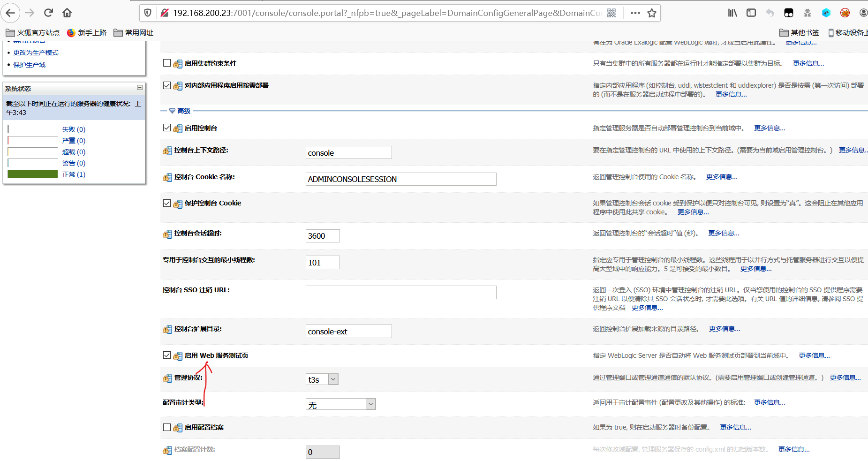Screen dimensions: 868x461
Task: Click the empty 失败 health bar
Action: pyautogui.click(x=33, y=129)
